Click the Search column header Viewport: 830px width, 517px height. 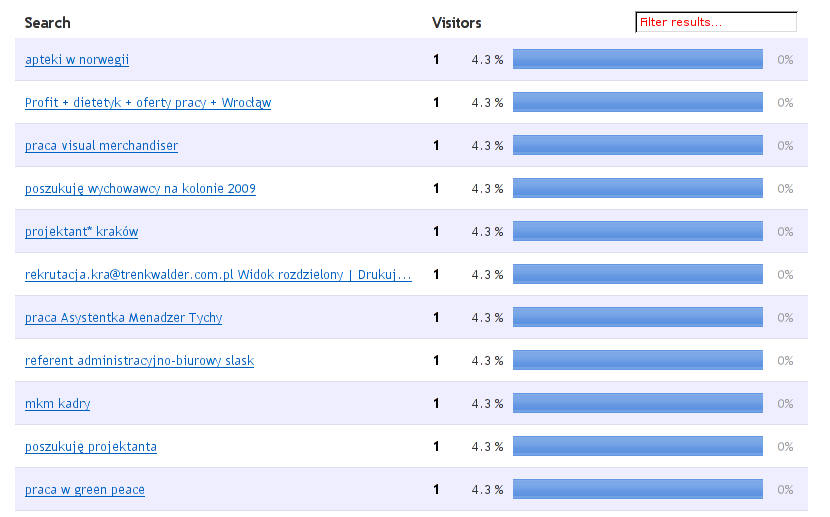coord(47,23)
